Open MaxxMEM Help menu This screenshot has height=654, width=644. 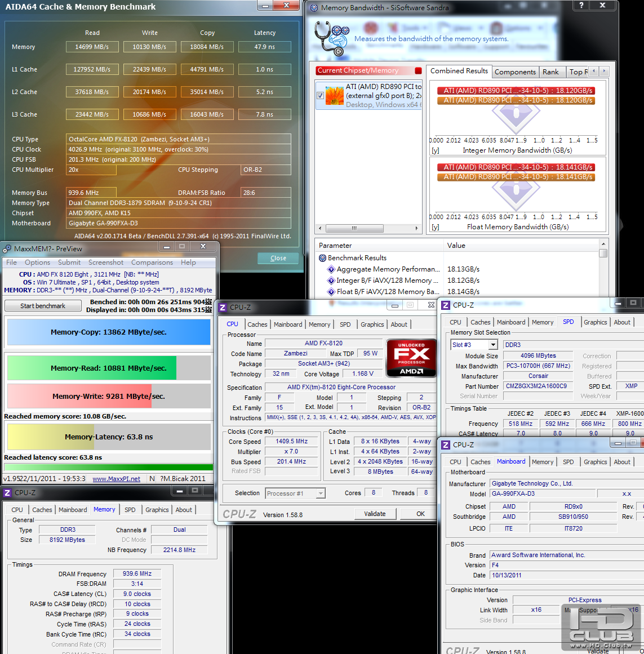[188, 263]
